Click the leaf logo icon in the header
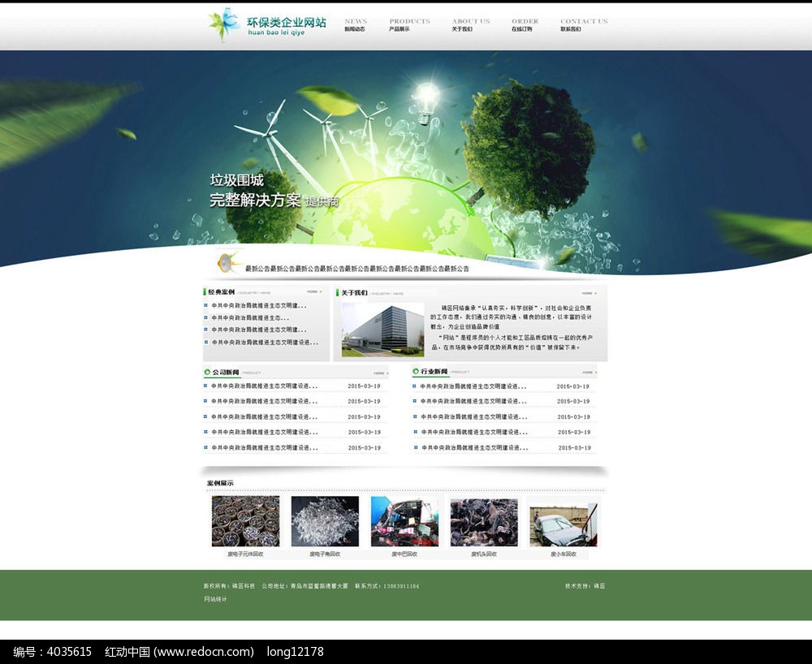This screenshot has height=664, width=812. (x=223, y=24)
